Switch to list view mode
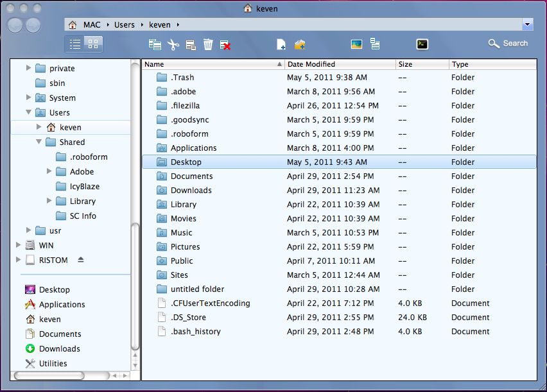This screenshot has width=547, height=392. click(75, 44)
